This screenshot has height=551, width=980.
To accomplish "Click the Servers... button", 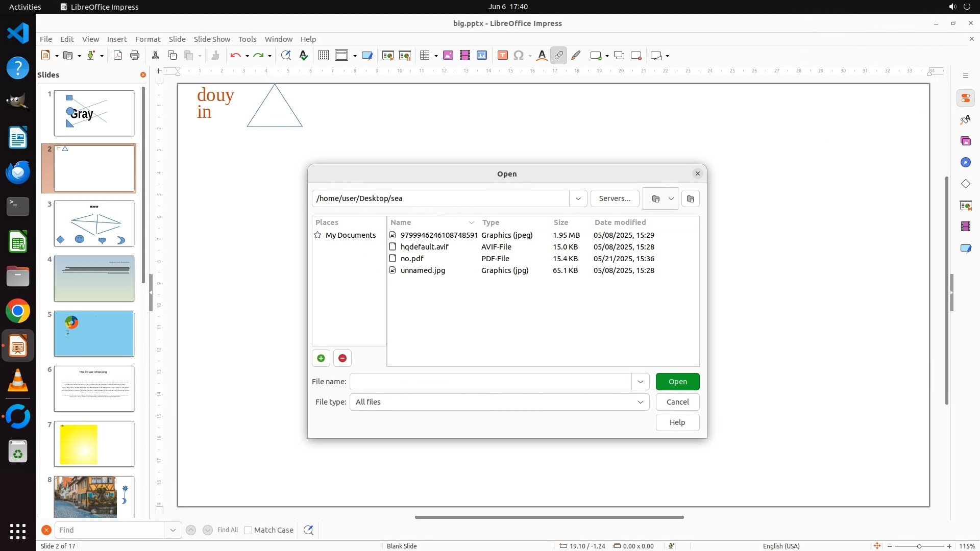I will click(x=615, y=198).
